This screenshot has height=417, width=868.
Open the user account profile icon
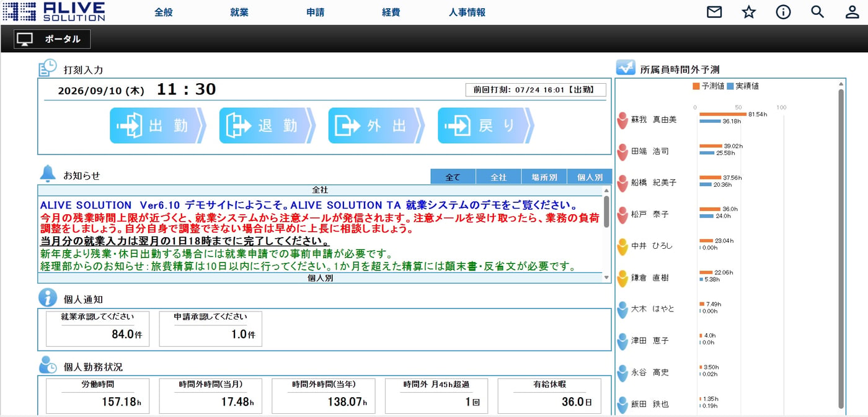pyautogui.click(x=852, y=12)
